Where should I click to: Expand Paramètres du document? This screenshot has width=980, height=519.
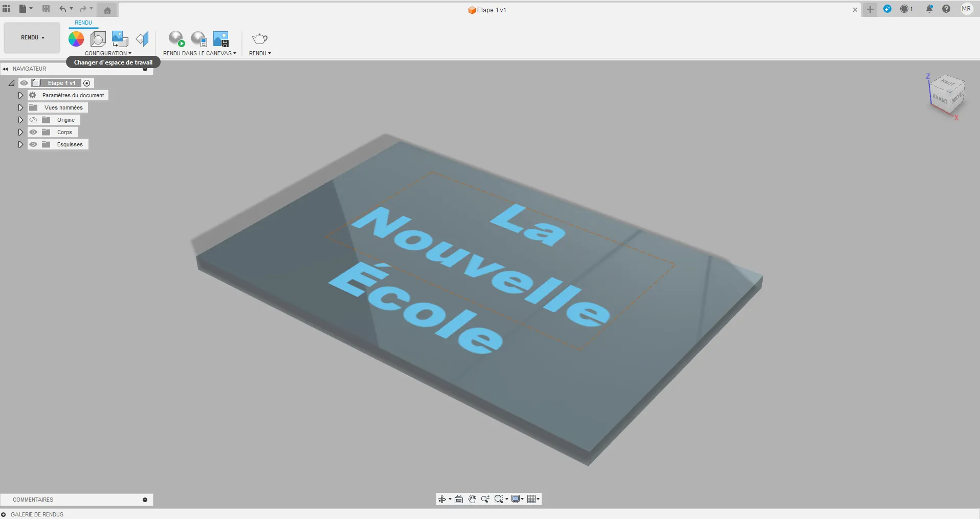pyautogui.click(x=20, y=95)
